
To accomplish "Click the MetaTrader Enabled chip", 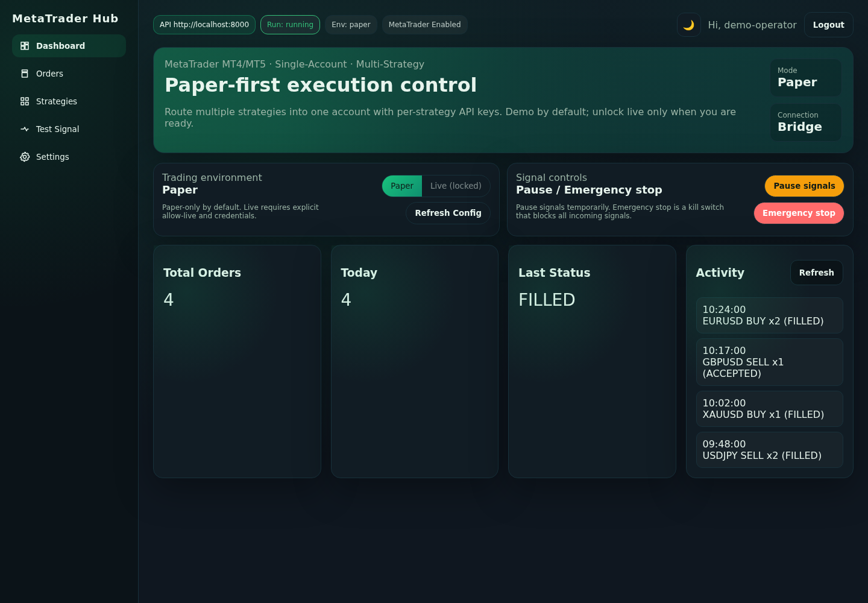I will coord(424,25).
